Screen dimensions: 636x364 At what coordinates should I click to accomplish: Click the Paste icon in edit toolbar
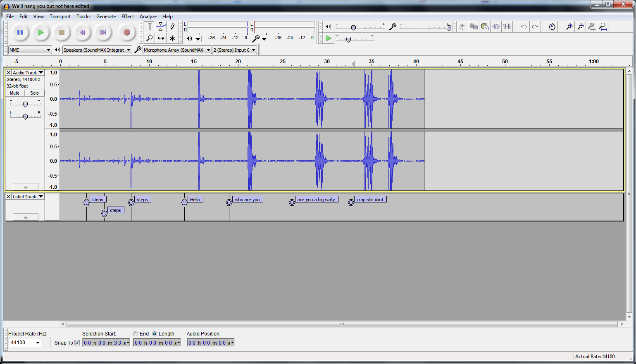485,27
